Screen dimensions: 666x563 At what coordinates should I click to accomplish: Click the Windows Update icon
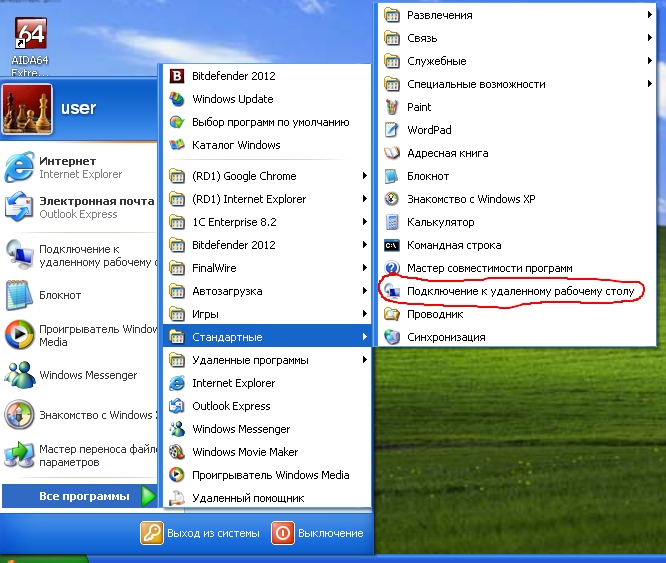177,99
